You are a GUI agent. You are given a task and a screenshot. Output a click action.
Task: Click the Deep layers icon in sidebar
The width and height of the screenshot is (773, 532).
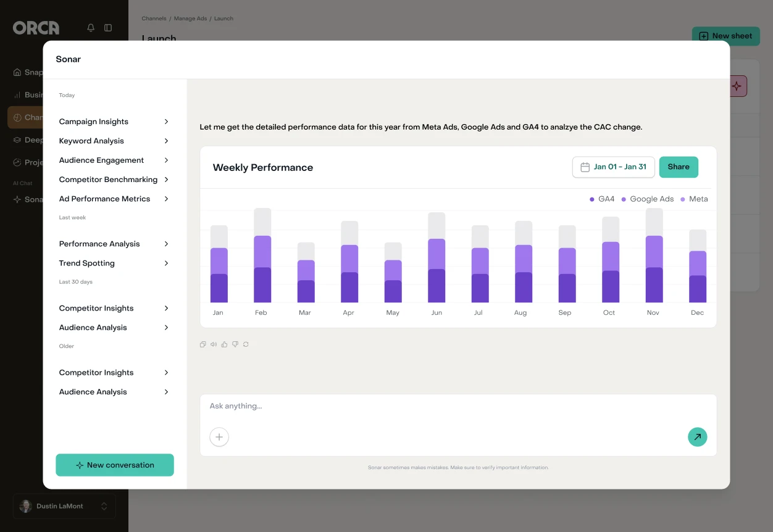point(17,140)
